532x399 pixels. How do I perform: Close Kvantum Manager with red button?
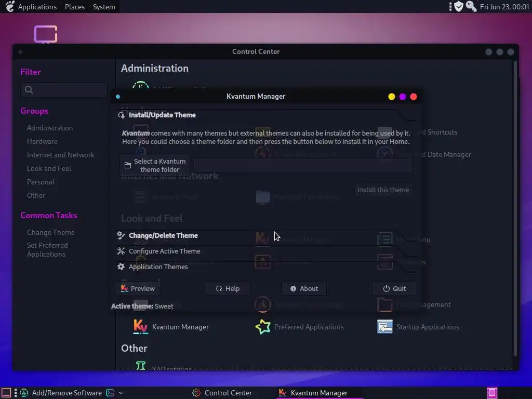(413, 97)
